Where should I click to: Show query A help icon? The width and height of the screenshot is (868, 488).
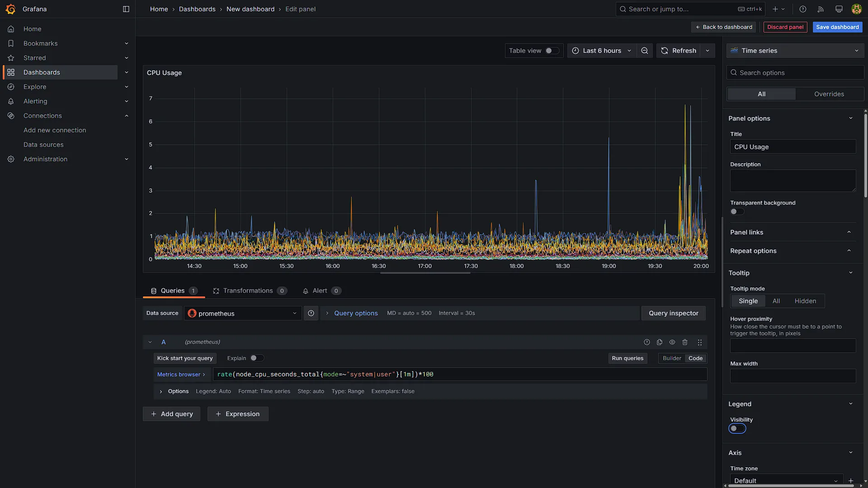647,343
